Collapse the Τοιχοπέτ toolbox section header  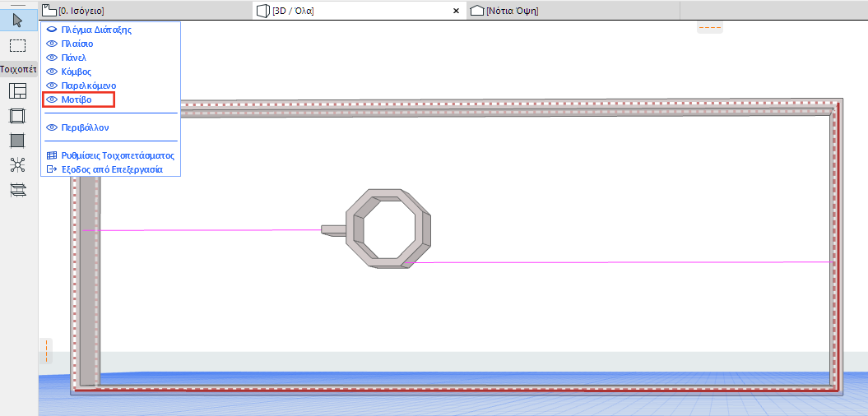click(19, 70)
